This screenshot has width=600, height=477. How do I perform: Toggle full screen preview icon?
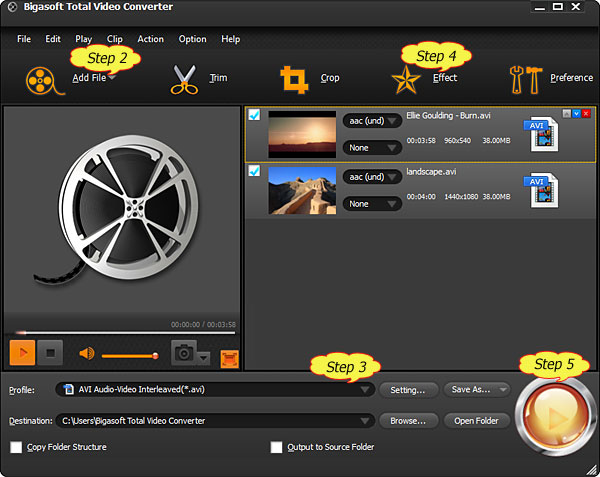(x=230, y=359)
